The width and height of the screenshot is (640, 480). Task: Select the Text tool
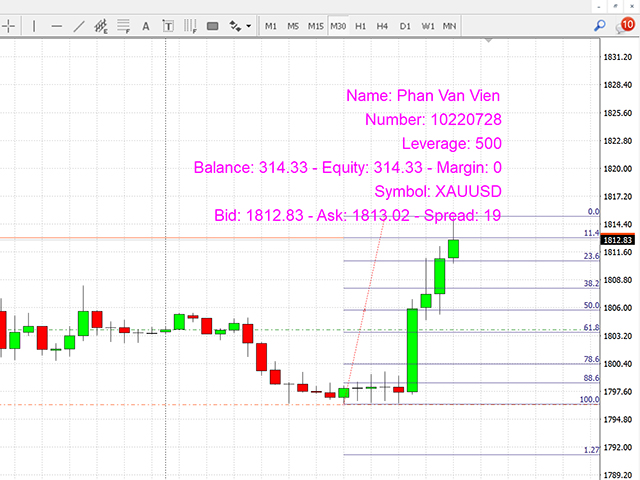146,27
